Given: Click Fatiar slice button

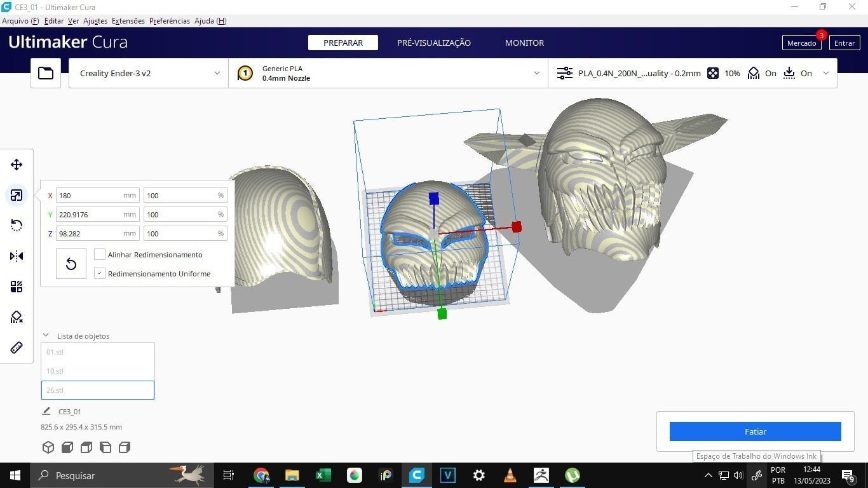Looking at the screenshot, I should point(755,431).
